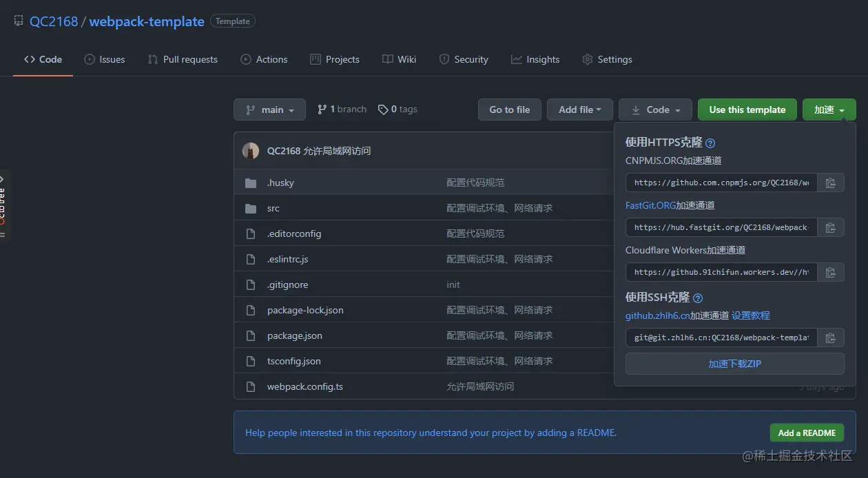Open the Code tab
This screenshot has width=868, height=478.
[x=43, y=59]
